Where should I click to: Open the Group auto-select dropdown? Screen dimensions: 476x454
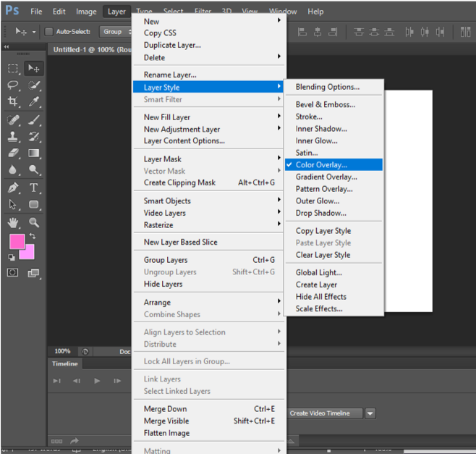[116, 32]
